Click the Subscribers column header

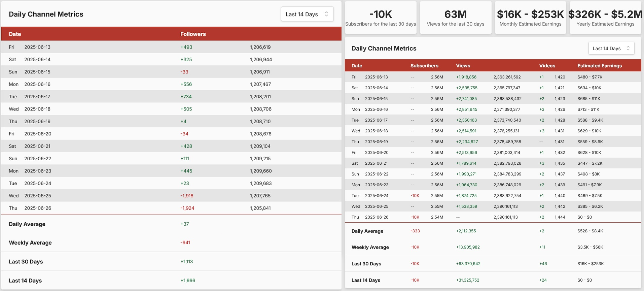424,66
